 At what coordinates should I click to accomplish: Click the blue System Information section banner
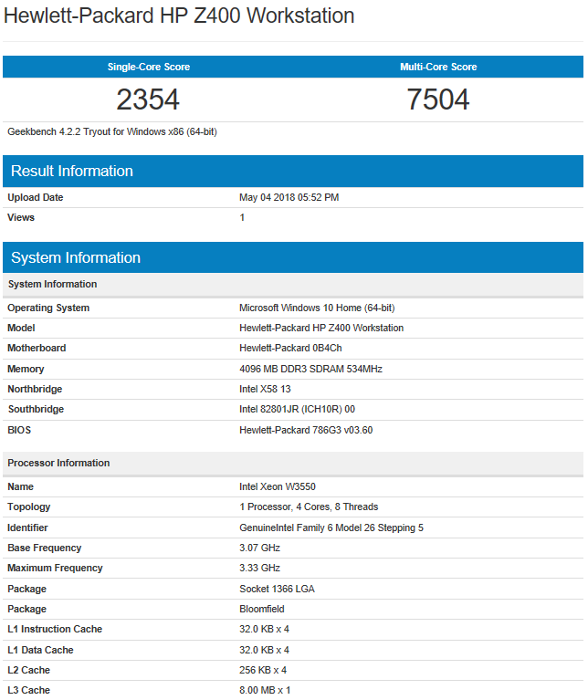click(293, 257)
